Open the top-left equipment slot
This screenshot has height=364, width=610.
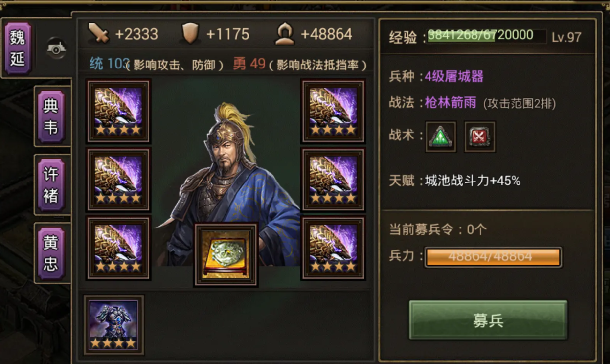coord(118,111)
